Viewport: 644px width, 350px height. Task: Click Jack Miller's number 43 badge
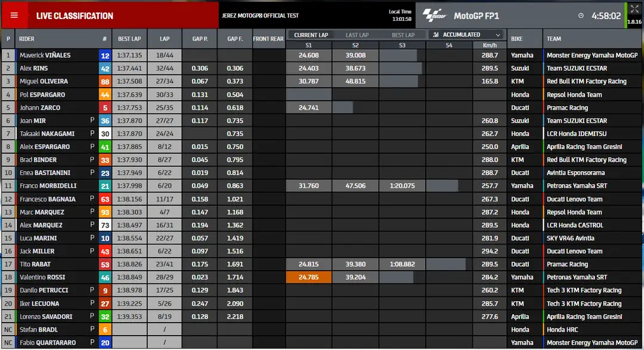click(x=105, y=252)
